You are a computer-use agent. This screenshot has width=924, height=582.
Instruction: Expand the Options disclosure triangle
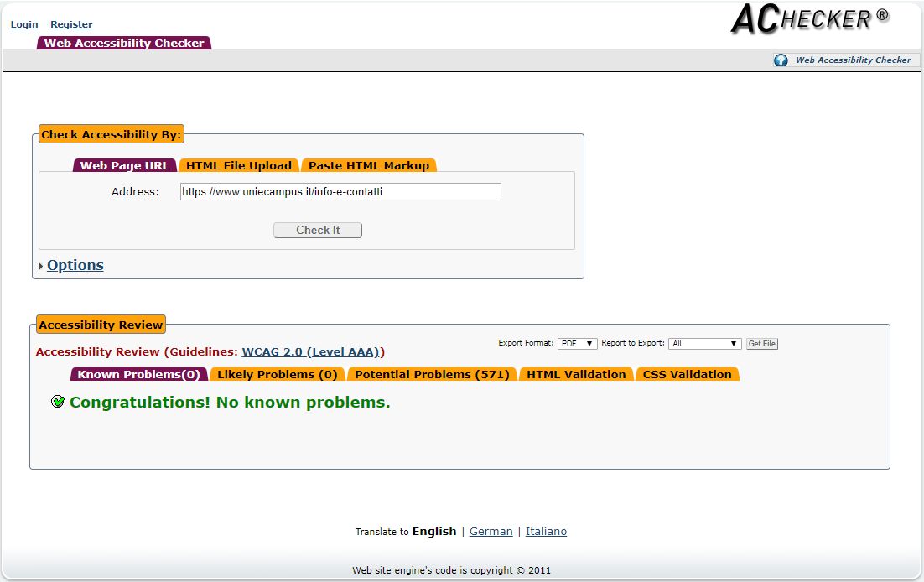[40, 266]
